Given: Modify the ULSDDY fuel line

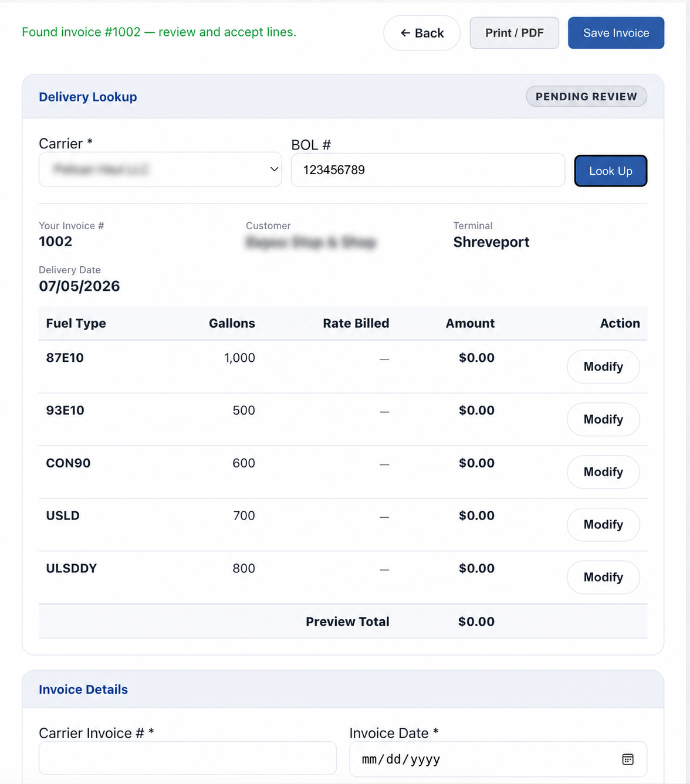Looking at the screenshot, I should 603,577.
